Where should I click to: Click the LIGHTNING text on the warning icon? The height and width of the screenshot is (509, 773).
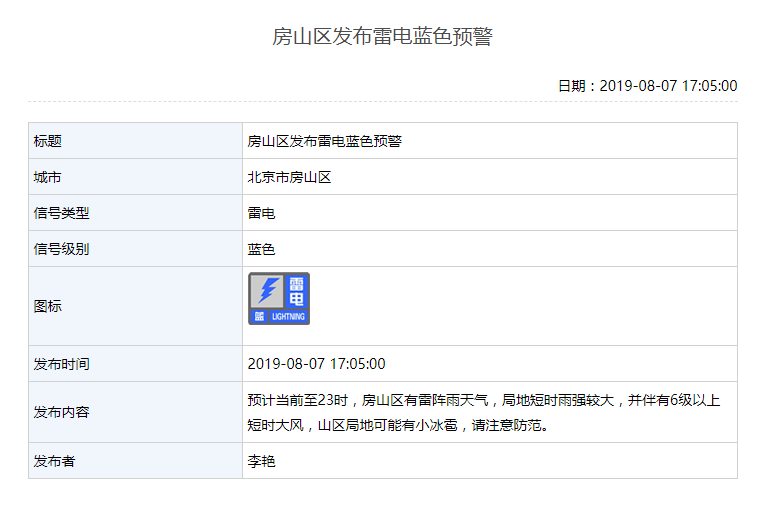coord(288,317)
